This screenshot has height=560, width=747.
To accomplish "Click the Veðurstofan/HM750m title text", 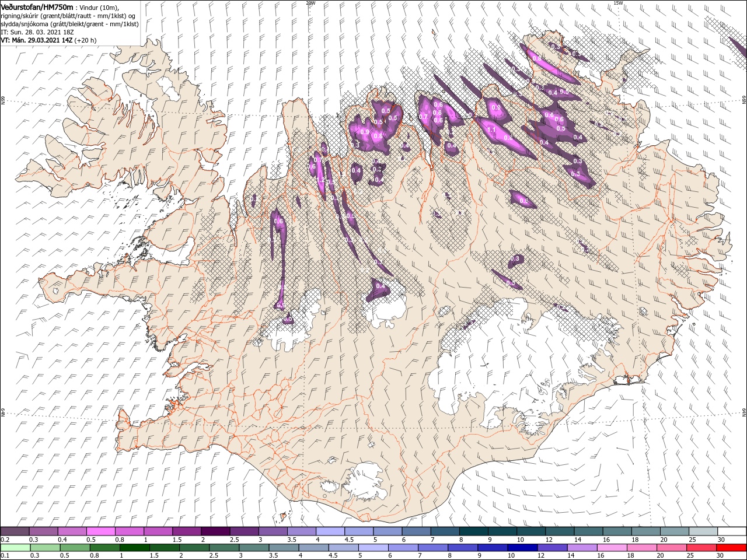I will point(37,6).
